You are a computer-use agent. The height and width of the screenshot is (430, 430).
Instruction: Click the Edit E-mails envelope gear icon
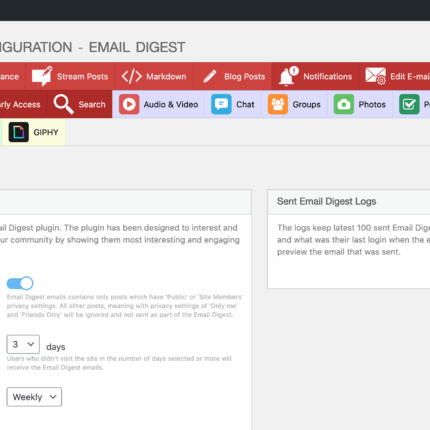(x=375, y=76)
